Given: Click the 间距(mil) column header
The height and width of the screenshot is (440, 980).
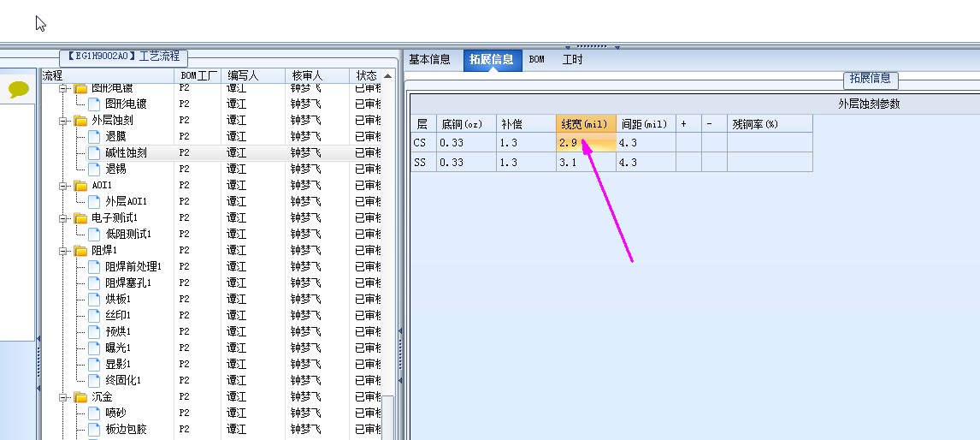Looking at the screenshot, I should [646, 124].
